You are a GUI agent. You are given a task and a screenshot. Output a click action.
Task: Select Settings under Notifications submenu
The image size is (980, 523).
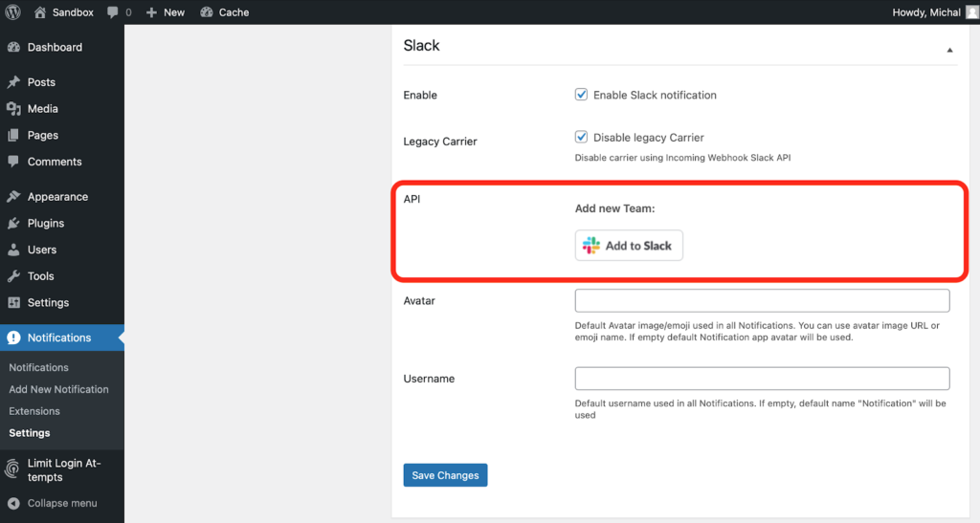point(30,433)
